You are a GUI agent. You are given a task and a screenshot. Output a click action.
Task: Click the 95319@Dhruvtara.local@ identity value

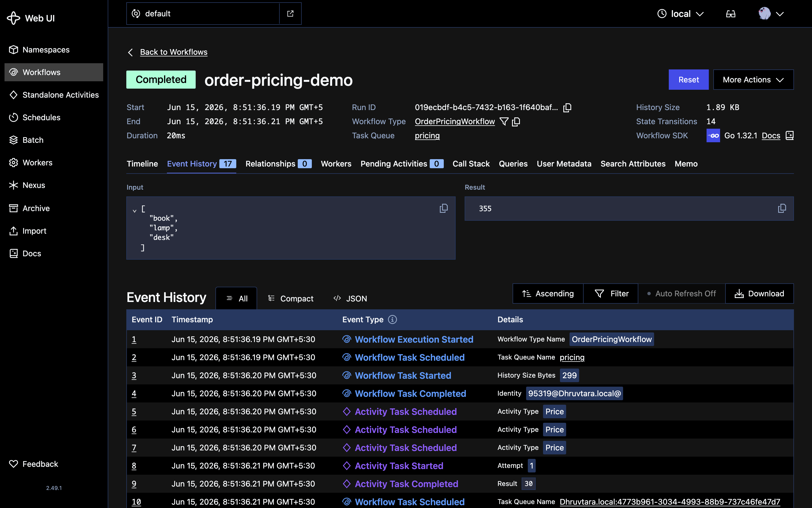tap(574, 393)
